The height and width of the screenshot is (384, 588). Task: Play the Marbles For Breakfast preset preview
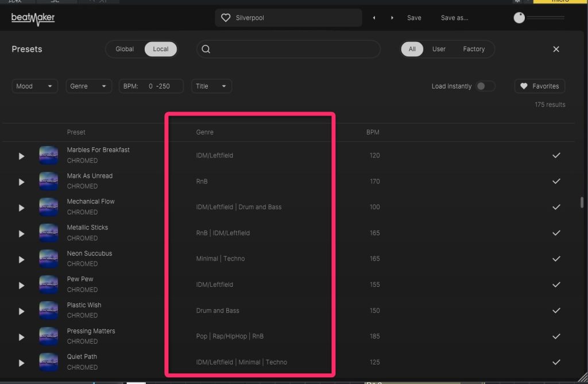click(21, 156)
